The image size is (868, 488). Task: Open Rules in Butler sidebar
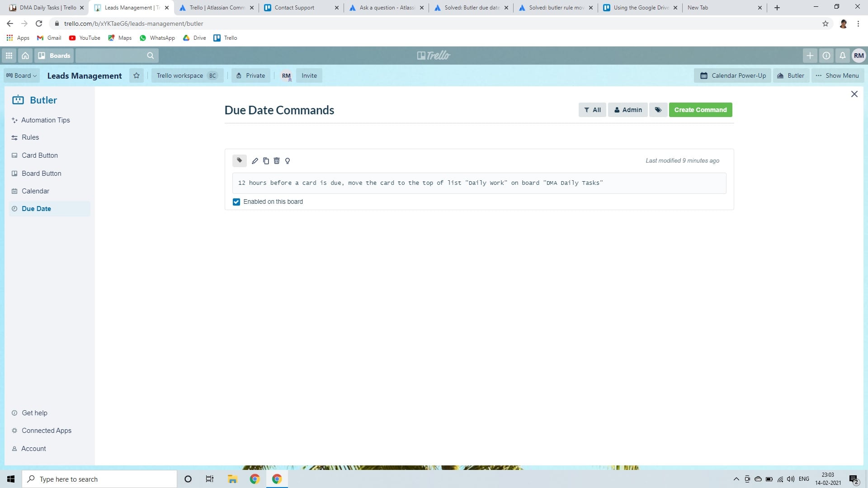click(30, 137)
